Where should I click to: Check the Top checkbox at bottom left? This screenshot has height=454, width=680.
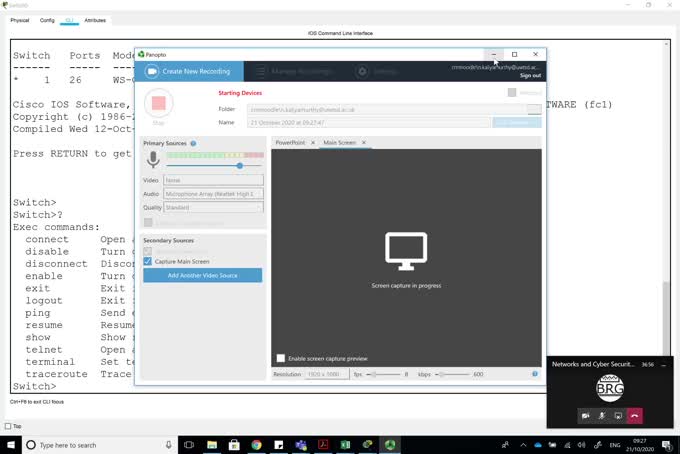pyautogui.click(x=9, y=426)
